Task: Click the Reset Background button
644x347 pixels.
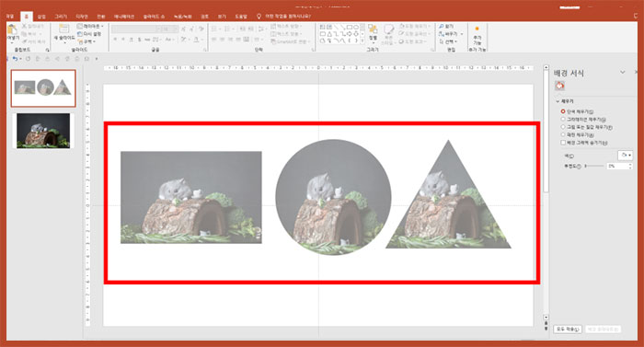Action: [603, 330]
